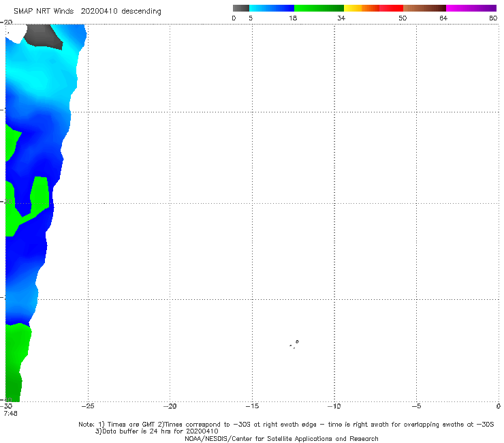Click the yellow-red 34-50 color bar segment
This screenshot has width=504, height=443.
tap(373, 8)
